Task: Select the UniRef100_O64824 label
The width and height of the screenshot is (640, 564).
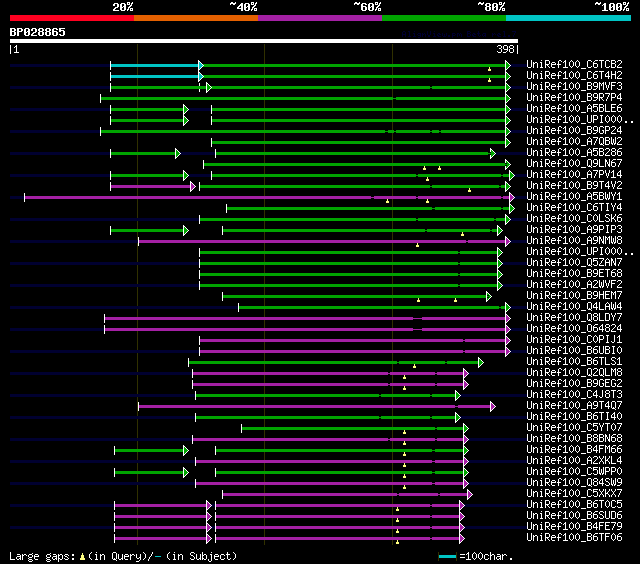Action: 574,329
